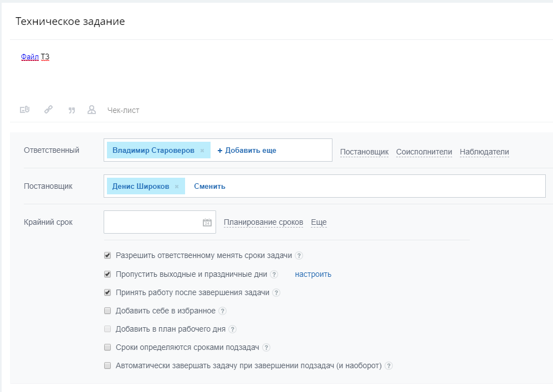The image size is (553, 392).
Task: Open 'настроить' link for weekend settings
Action: [x=313, y=274]
